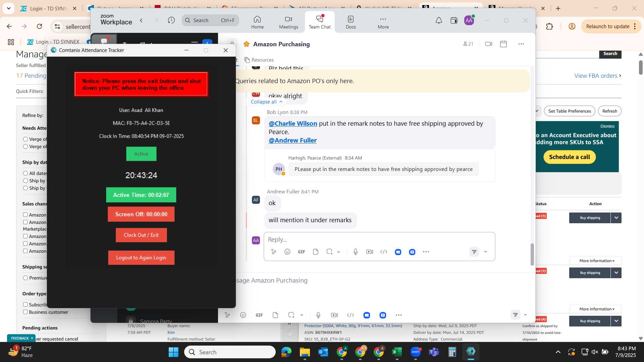Record video message in reply box
This screenshot has width=644, height=362.
(370, 252)
